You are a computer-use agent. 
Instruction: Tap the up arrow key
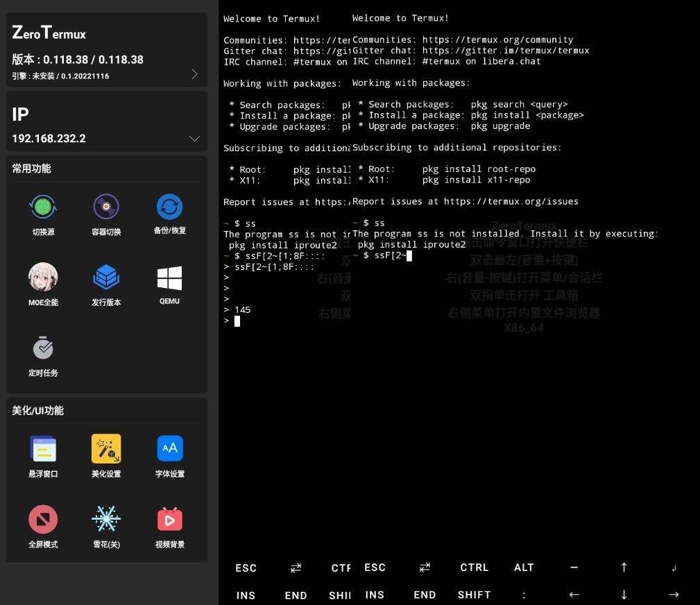624,568
